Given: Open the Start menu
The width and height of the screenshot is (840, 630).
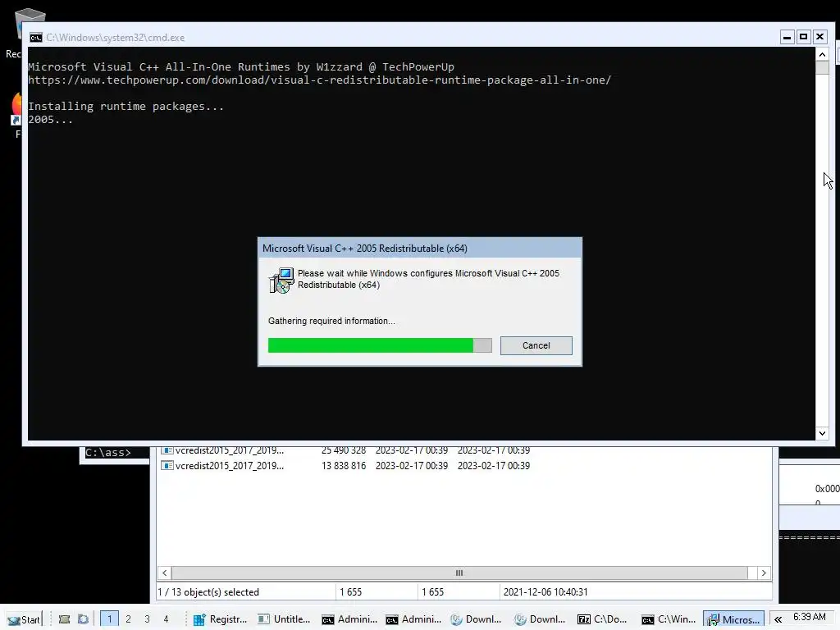Looking at the screenshot, I should (24, 619).
